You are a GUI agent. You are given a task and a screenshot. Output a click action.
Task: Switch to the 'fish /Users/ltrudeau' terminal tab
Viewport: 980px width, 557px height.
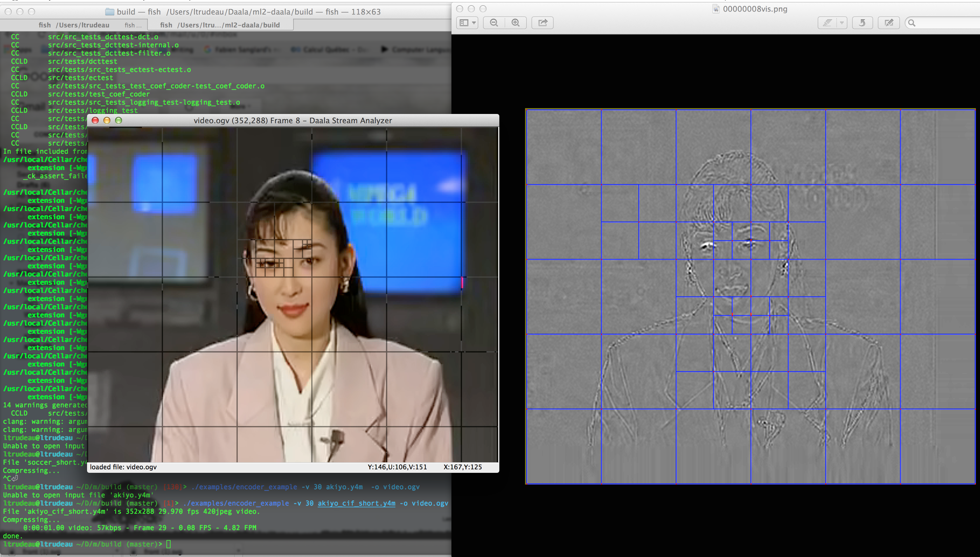pos(74,25)
